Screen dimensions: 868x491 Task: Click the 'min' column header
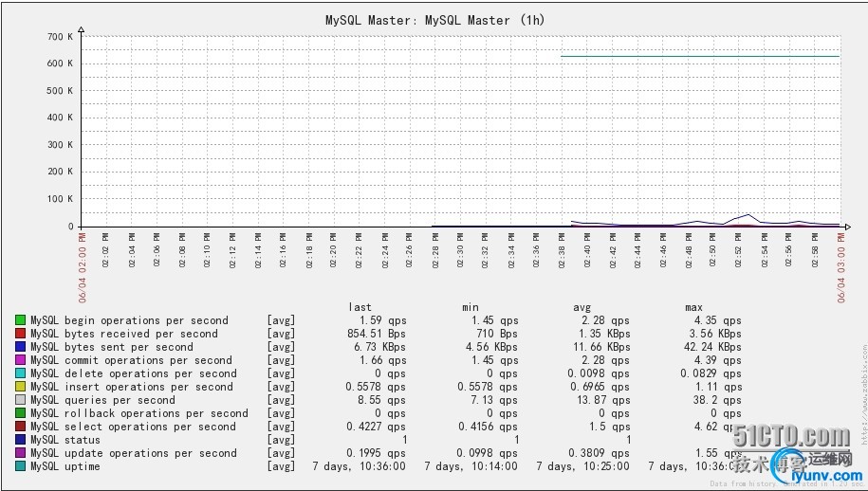471,307
